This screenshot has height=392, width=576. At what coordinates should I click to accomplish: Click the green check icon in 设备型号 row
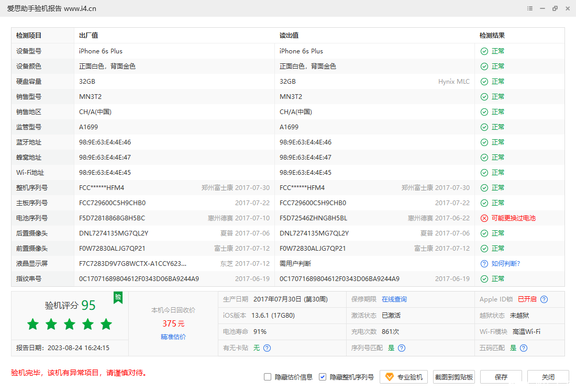484,51
